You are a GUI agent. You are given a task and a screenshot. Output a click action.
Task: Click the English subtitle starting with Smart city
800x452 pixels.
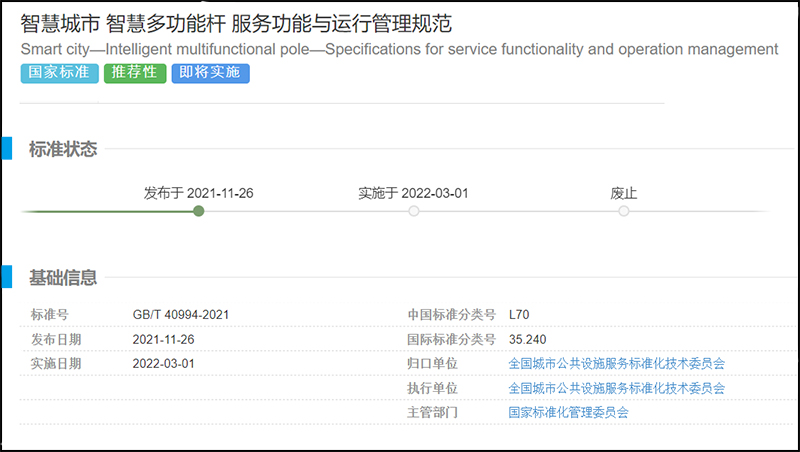[x=398, y=49]
